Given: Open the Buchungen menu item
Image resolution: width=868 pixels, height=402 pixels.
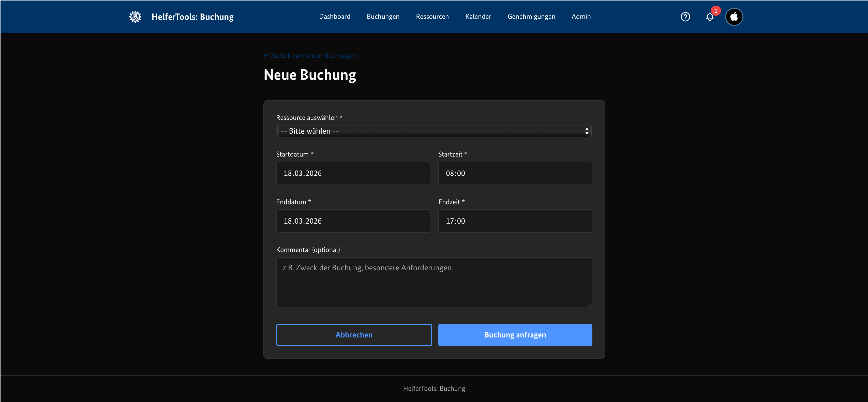Looking at the screenshot, I should tap(383, 17).
